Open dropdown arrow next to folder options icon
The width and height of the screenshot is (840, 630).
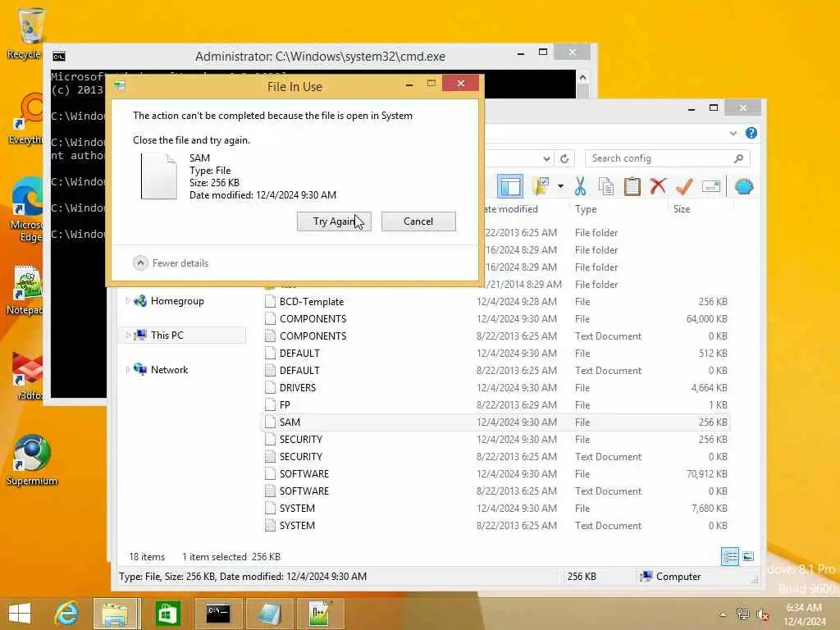pyautogui.click(x=560, y=186)
